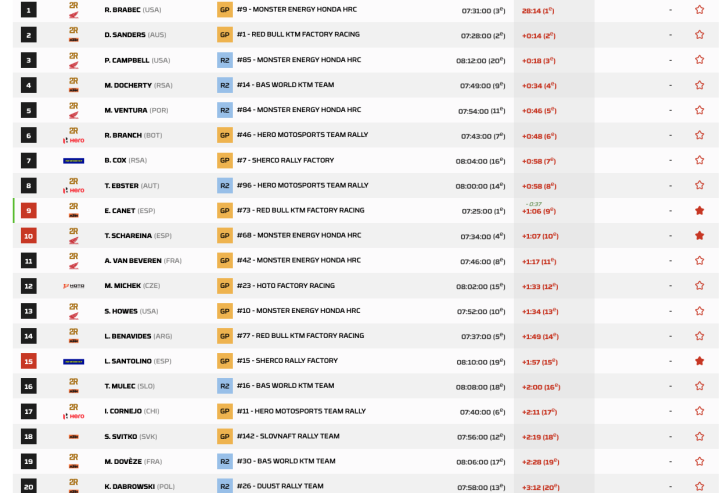
Task: Select #85 Monster Energy Honda HRC team
Action: tap(299, 60)
